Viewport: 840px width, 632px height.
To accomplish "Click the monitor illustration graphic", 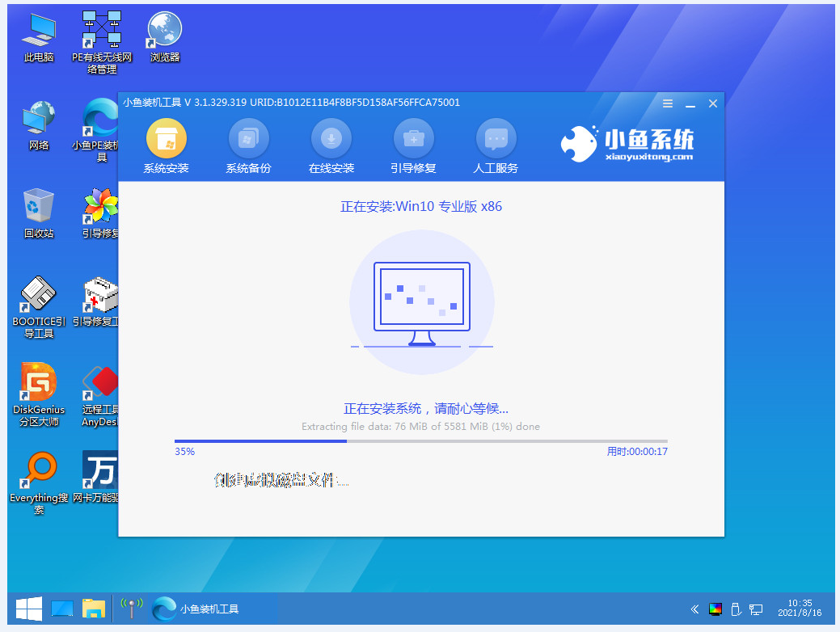I will (x=421, y=303).
